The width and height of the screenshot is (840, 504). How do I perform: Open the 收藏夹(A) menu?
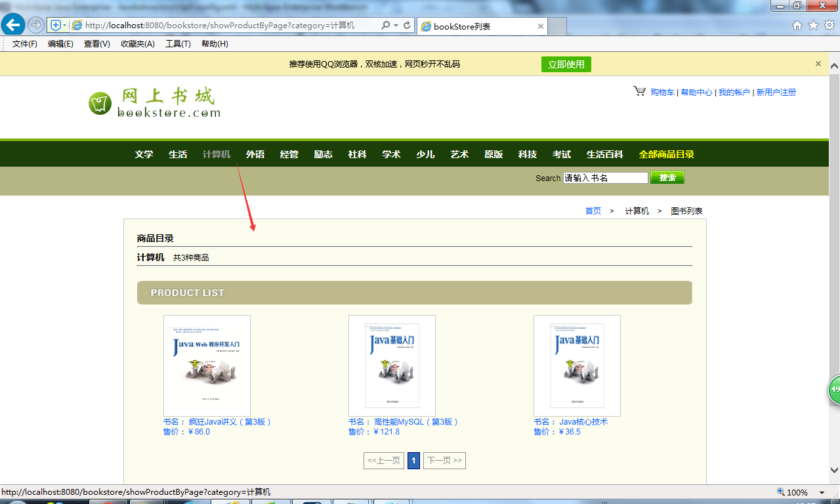138,44
